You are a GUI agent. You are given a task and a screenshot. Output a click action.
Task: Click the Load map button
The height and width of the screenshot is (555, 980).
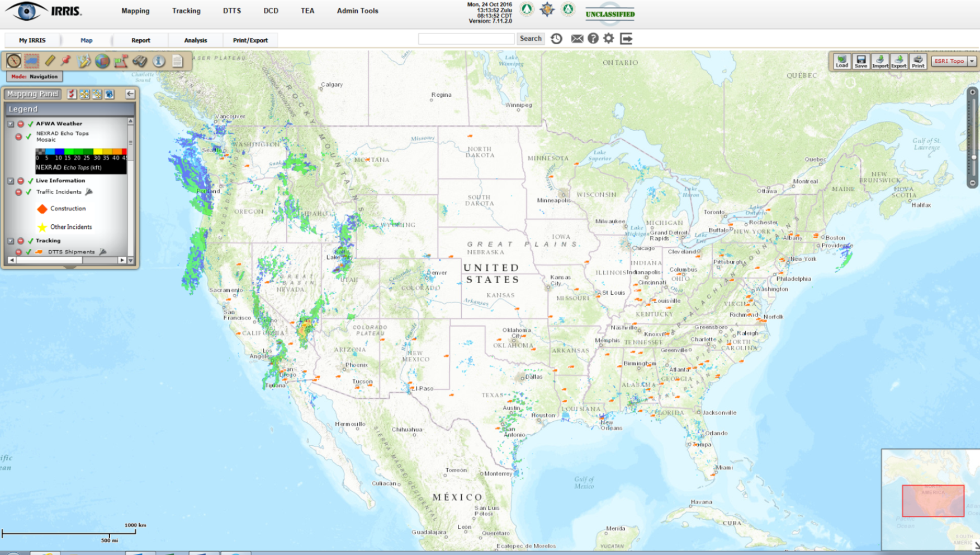[x=842, y=61]
